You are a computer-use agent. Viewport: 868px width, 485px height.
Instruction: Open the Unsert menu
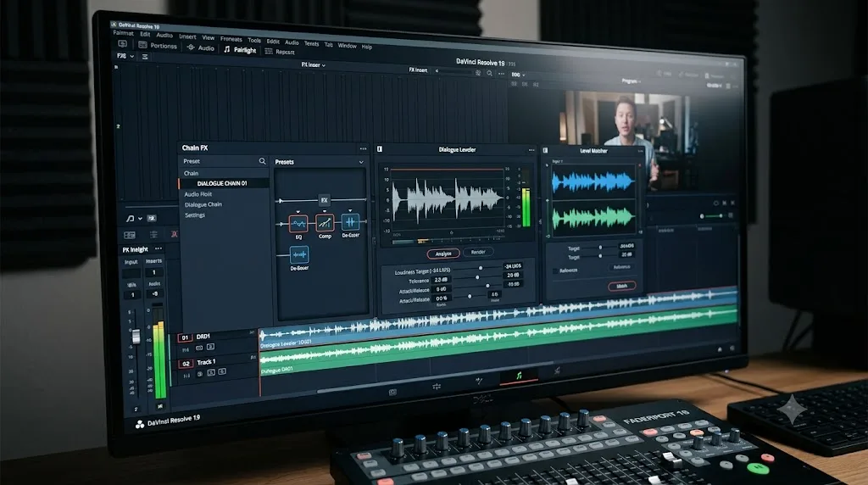click(187, 36)
